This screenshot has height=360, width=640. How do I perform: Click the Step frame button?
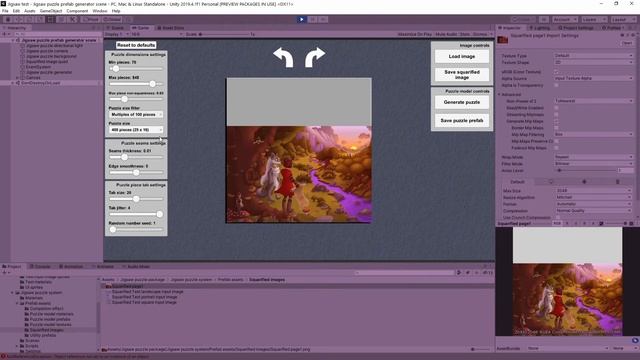coord(323,19)
